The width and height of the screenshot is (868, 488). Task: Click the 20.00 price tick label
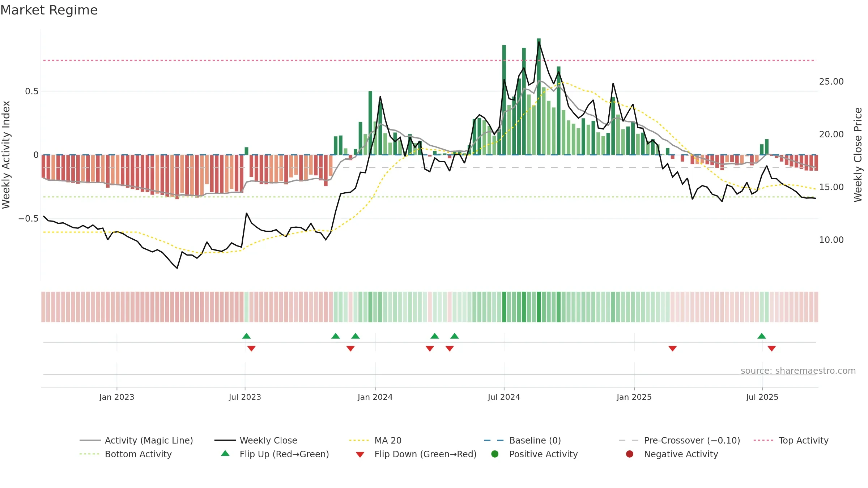(831, 134)
